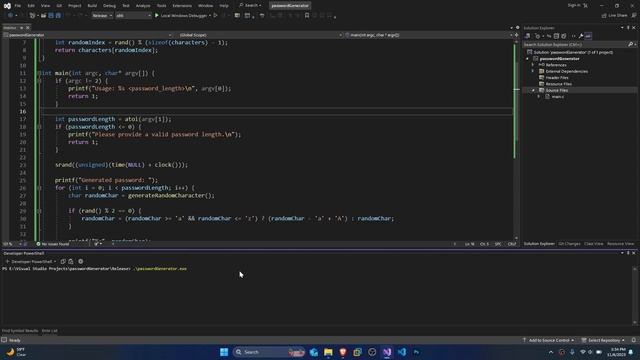Click Select Repository in status bar
The width and height of the screenshot is (640, 360).
[x=603, y=340]
